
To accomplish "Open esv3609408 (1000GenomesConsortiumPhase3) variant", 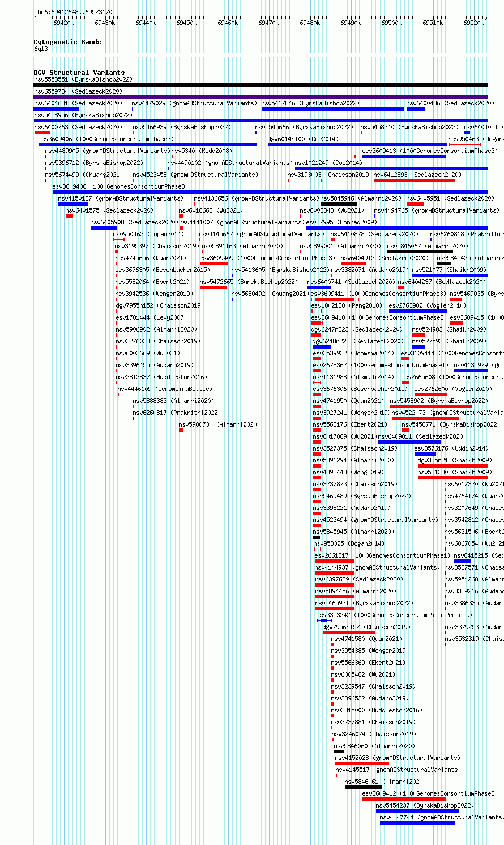I will click(120, 187).
